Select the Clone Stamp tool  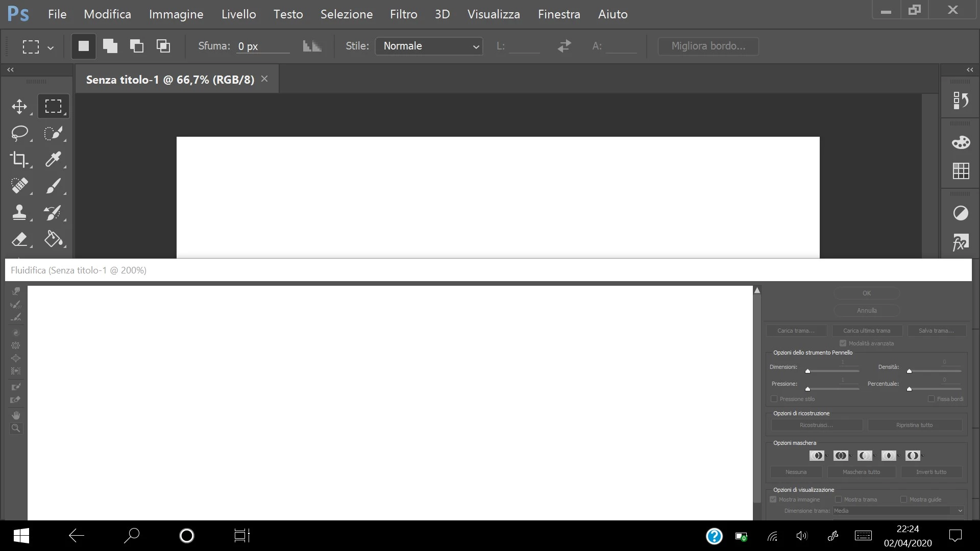[x=19, y=213]
